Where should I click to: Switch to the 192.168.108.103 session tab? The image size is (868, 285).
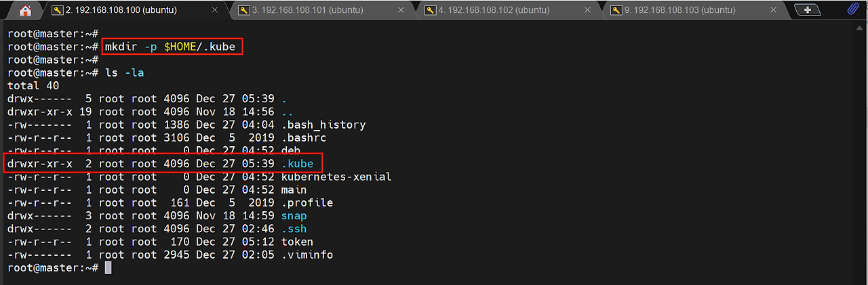[x=680, y=10]
